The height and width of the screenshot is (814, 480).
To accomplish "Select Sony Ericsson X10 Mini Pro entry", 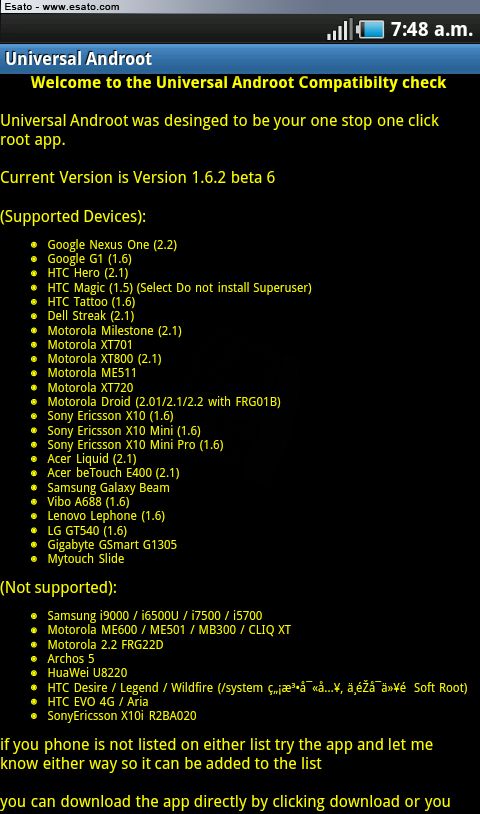I will pos(135,445).
